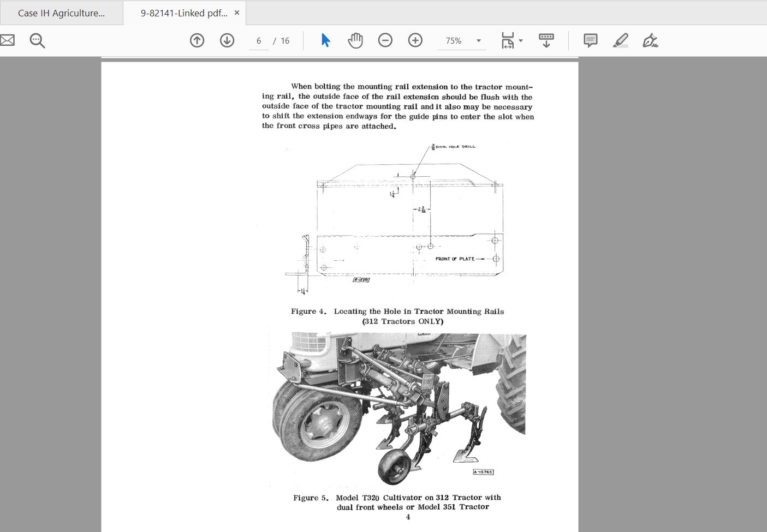Switch to the Case IH Agriculture tab
This screenshot has width=767, height=532.
[61, 12]
